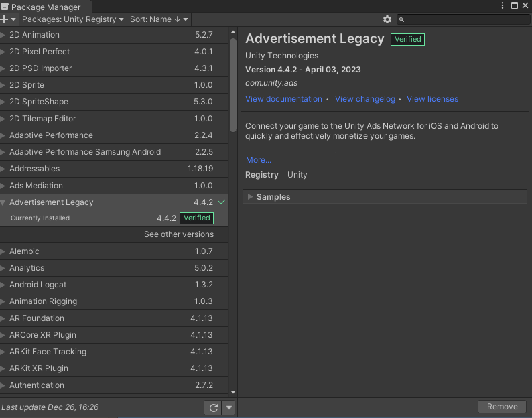Expand the 2D Pixel Perfect row arrow

point(3,52)
